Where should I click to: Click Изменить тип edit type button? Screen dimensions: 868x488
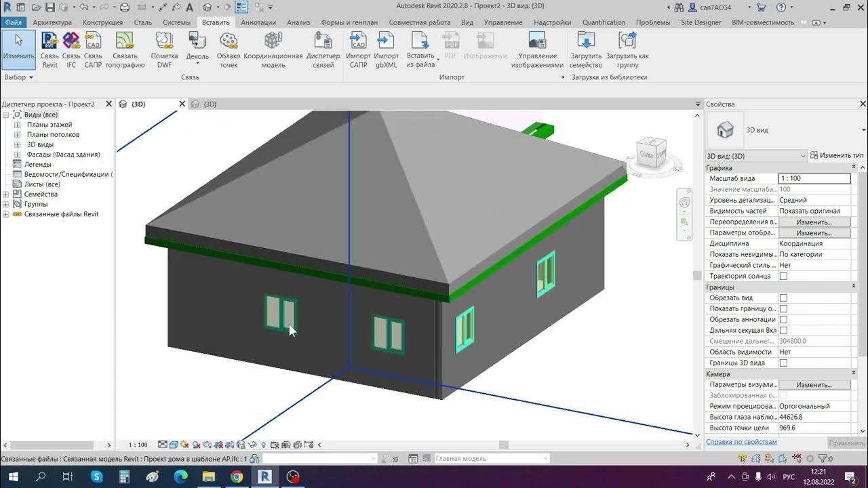tap(837, 155)
